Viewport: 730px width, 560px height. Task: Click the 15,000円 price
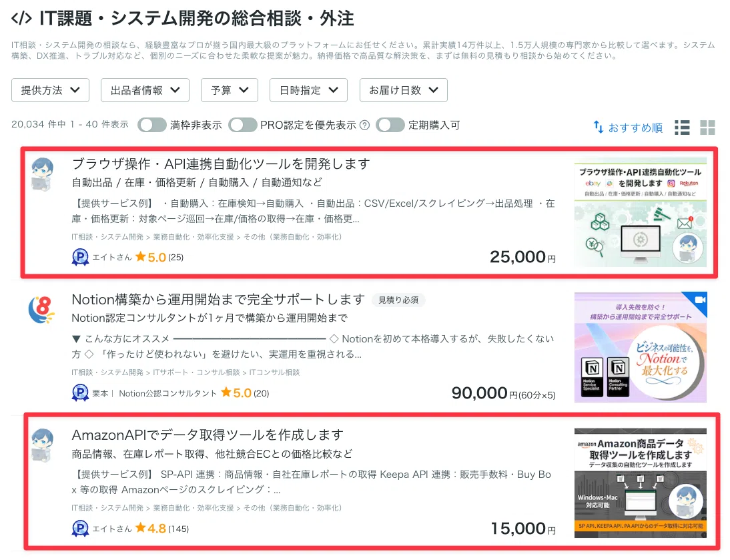(x=523, y=529)
